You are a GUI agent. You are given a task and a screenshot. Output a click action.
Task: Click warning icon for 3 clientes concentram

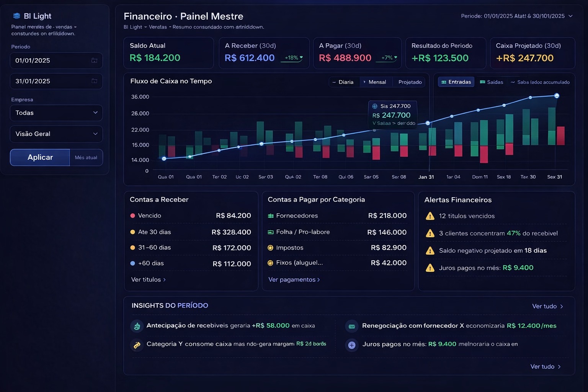click(x=430, y=233)
